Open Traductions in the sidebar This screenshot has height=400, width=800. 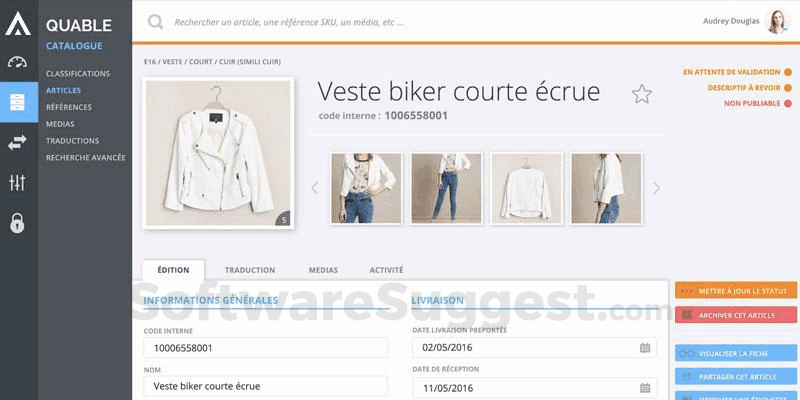pos(72,141)
